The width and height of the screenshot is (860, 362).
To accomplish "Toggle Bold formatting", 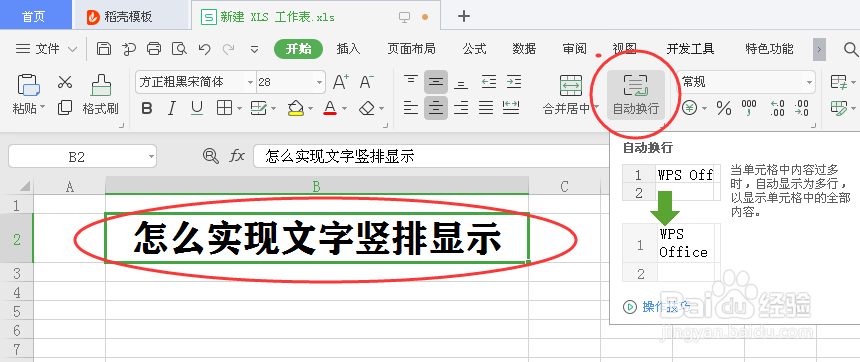I will coord(146,108).
